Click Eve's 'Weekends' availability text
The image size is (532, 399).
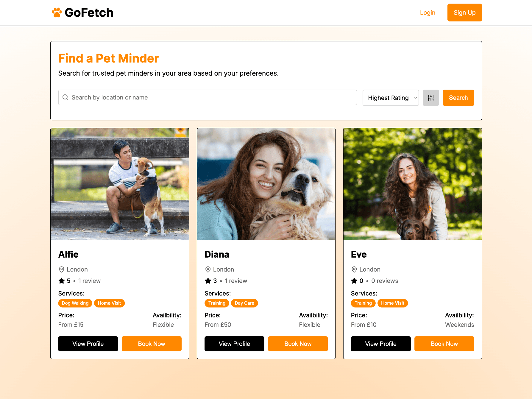[x=460, y=325]
